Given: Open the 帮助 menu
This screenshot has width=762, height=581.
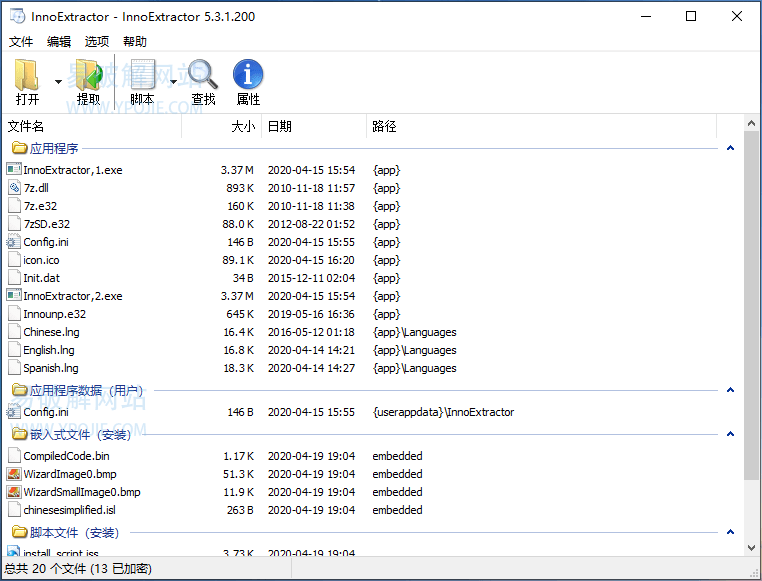Looking at the screenshot, I should (x=135, y=42).
